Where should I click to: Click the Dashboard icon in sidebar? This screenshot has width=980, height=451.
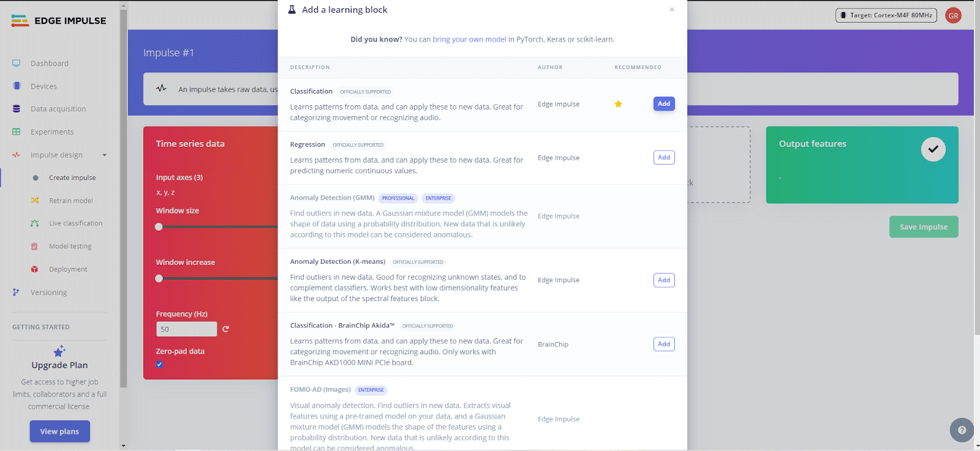[x=17, y=63]
